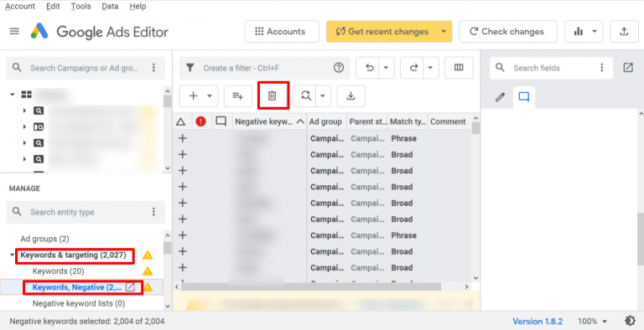The image size is (644, 330).
Task: Click the warning triangle column header
Action: coord(181,121)
